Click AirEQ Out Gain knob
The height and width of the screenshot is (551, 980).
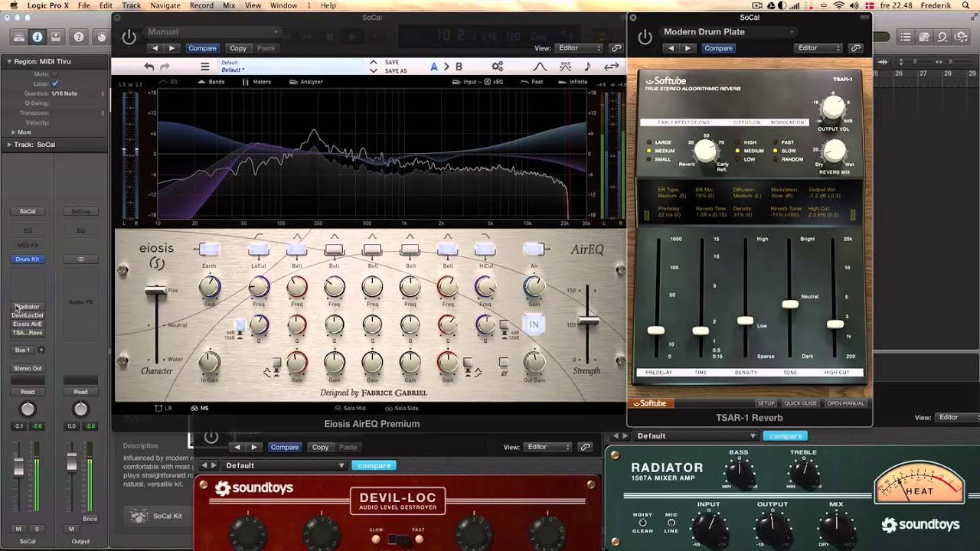(x=534, y=363)
